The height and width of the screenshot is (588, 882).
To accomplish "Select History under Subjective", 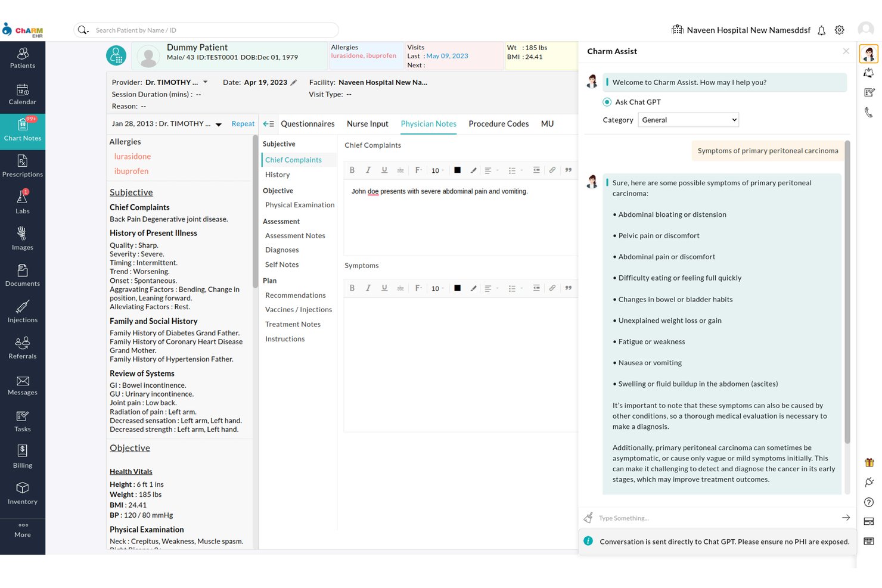I will 278,175.
